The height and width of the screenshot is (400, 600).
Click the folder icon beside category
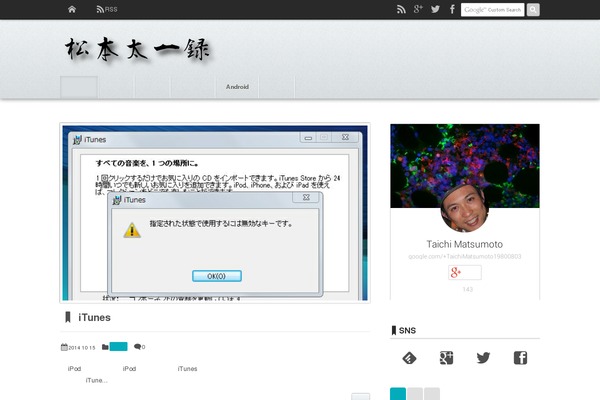(x=105, y=347)
